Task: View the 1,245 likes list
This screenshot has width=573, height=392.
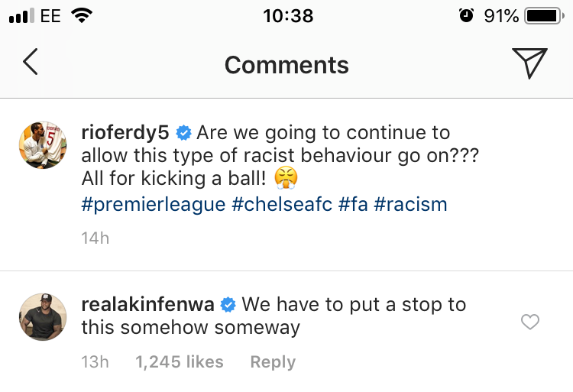Action: (180, 361)
